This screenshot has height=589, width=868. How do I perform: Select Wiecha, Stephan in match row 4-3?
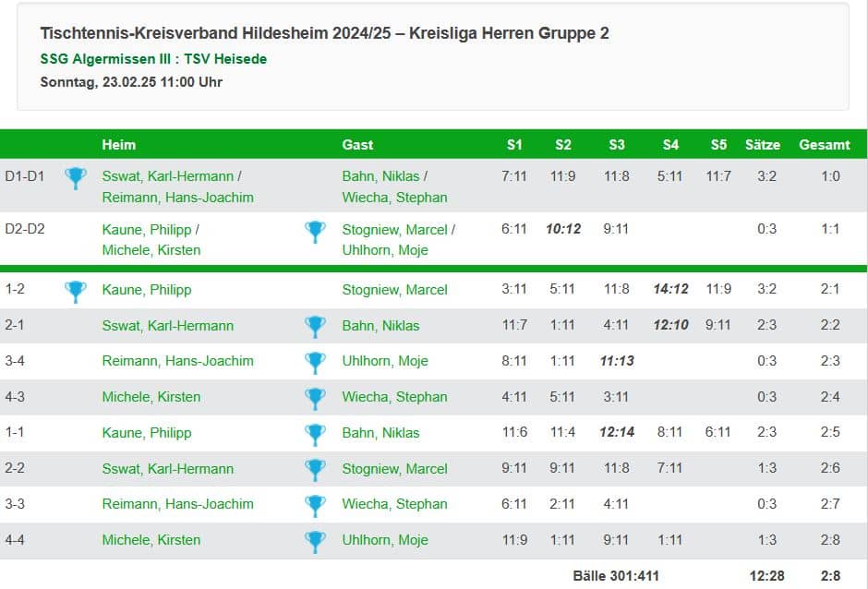tap(394, 397)
